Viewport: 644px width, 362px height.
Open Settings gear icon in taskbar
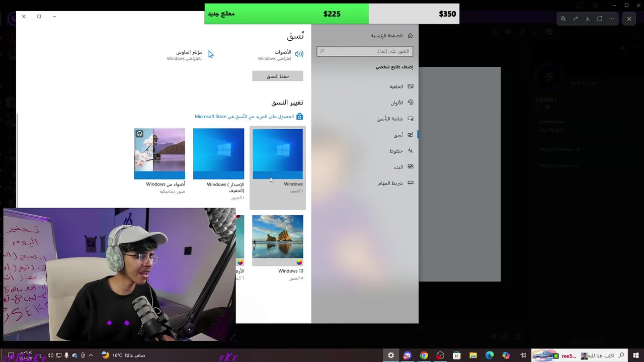(x=391, y=355)
